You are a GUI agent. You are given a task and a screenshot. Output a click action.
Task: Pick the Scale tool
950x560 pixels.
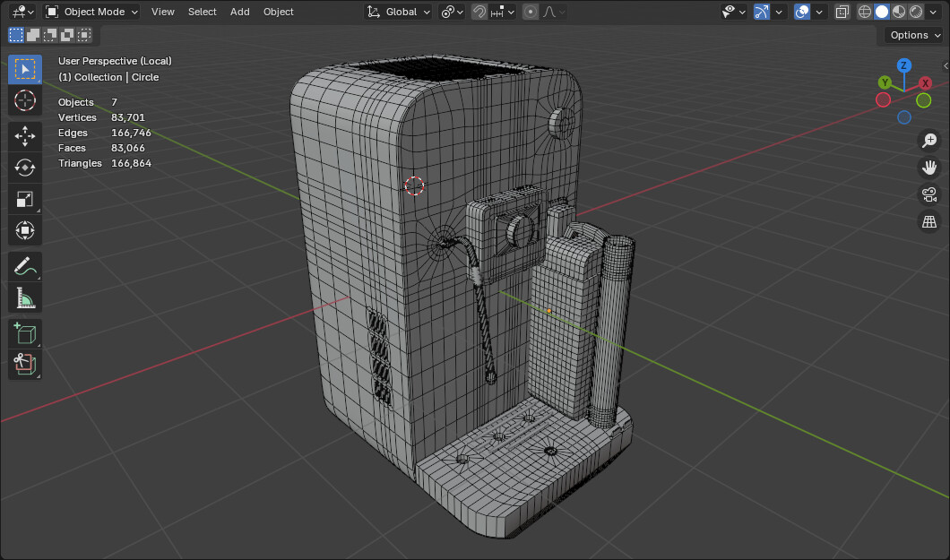(x=25, y=199)
